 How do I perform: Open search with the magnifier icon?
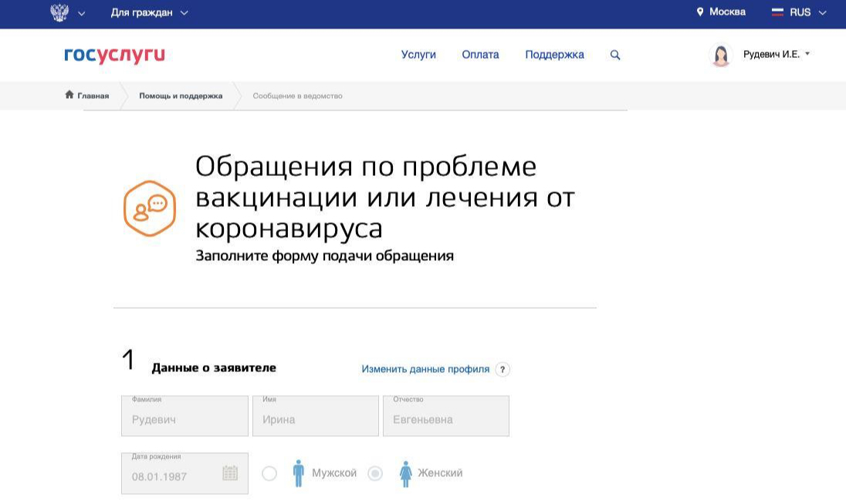pos(615,55)
